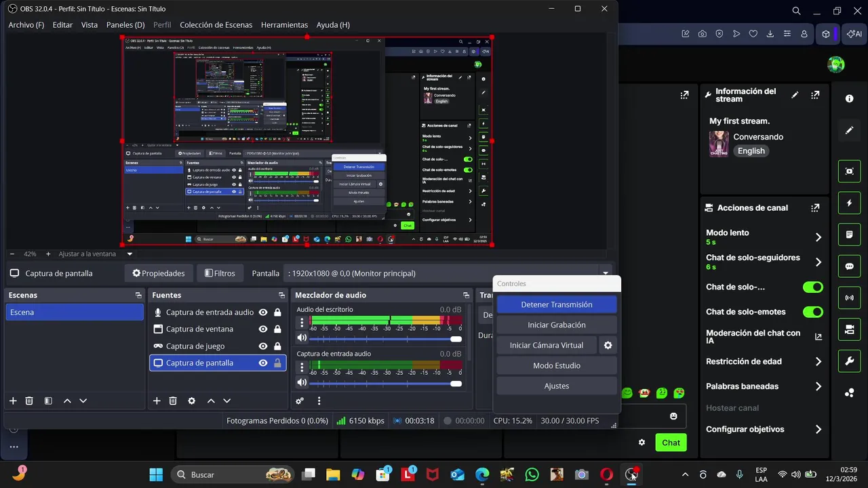This screenshot has height=488, width=868.
Task: Click Iniciar Grabación button
Action: point(557,325)
